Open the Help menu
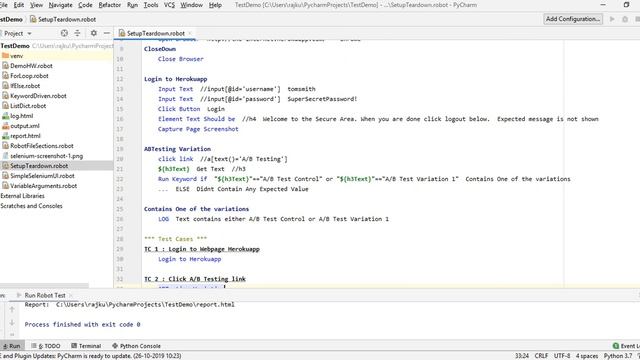The width and height of the screenshot is (640, 360). (x=215, y=5)
